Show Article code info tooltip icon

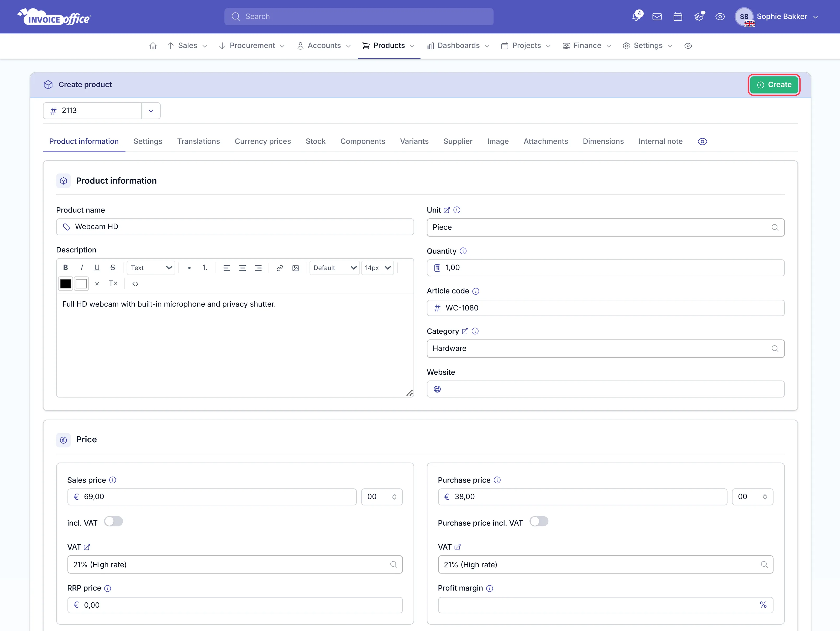click(476, 291)
